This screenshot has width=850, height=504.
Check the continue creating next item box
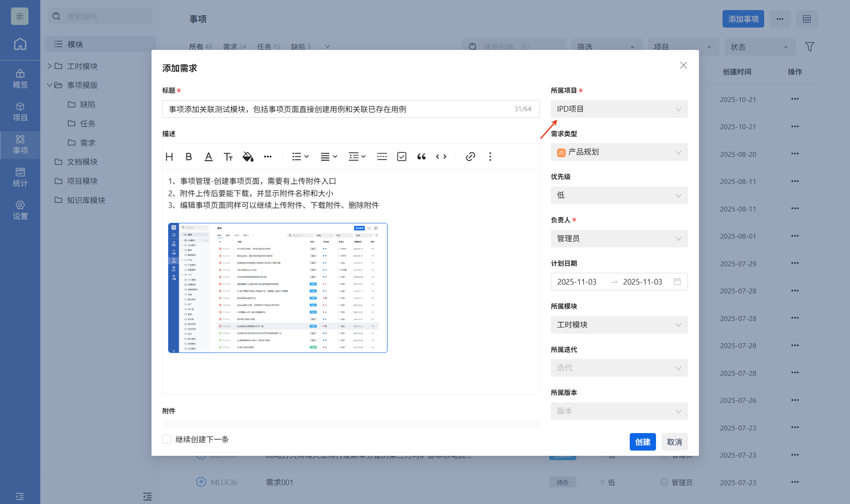[167, 439]
